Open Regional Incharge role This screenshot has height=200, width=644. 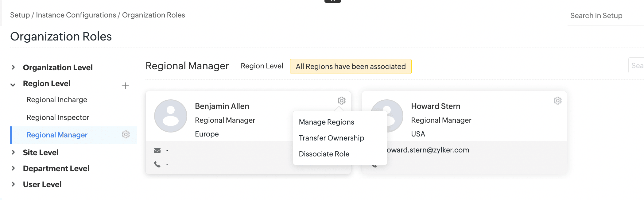57,100
